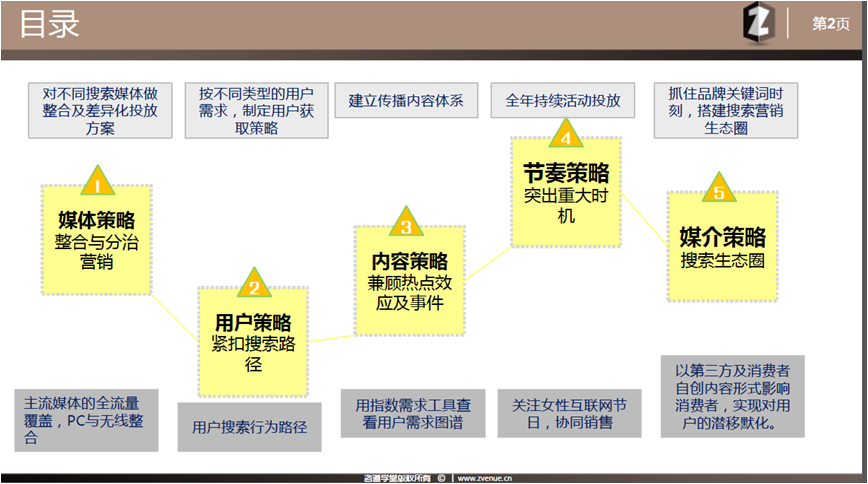Click the 节奏策略 yellow box

(566, 194)
